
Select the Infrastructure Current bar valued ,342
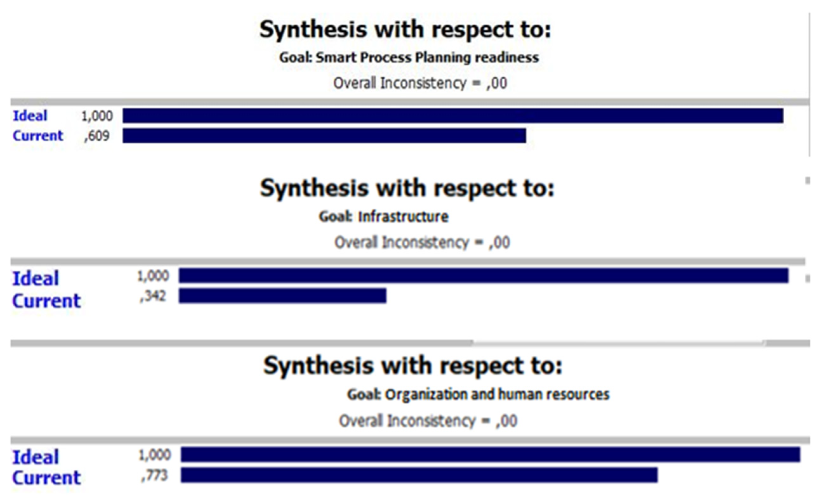[x=283, y=296]
